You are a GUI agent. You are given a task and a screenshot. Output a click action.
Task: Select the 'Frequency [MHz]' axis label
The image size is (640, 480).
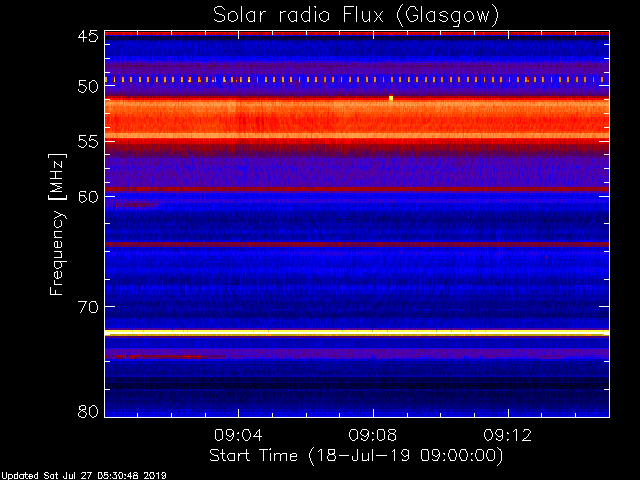click(x=57, y=224)
